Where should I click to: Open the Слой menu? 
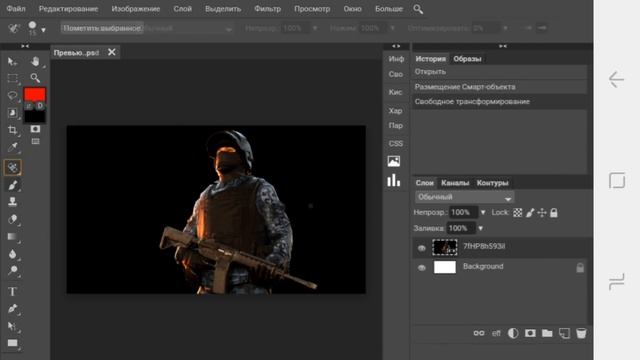[182, 9]
